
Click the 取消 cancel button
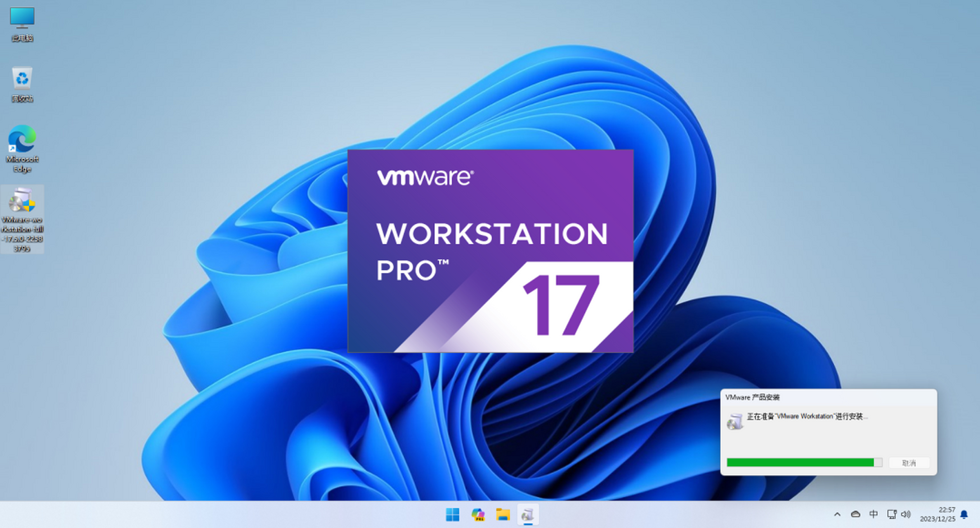[909, 463]
